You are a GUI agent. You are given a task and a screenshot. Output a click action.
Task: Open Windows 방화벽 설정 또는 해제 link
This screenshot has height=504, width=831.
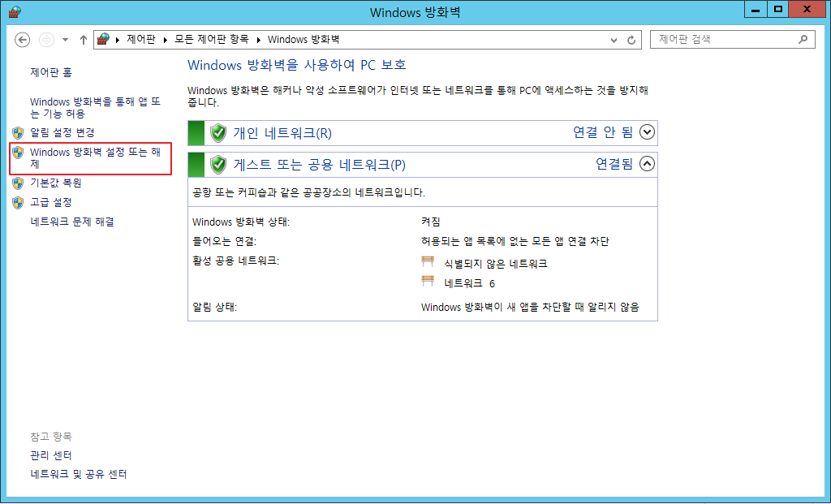(x=96, y=158)
